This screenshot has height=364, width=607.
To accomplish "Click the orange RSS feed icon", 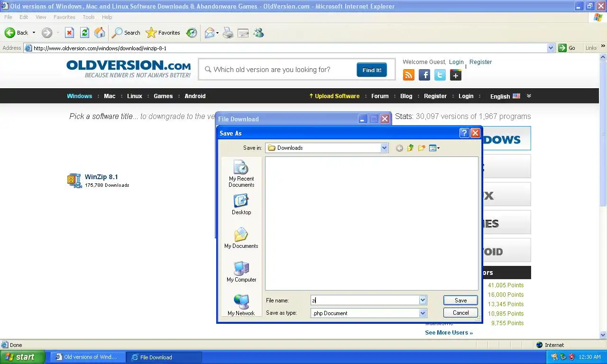I will pyautogui.click(x=409, y=75).
